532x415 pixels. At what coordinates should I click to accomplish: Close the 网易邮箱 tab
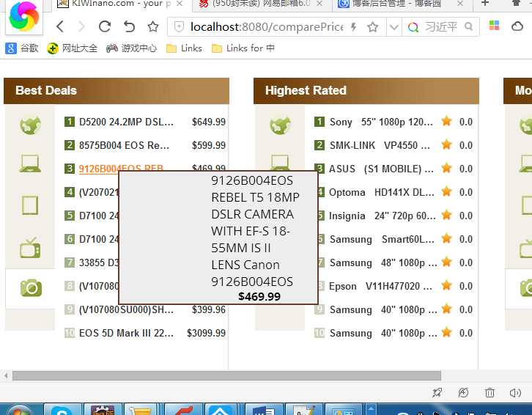click(x=319, y=4)
